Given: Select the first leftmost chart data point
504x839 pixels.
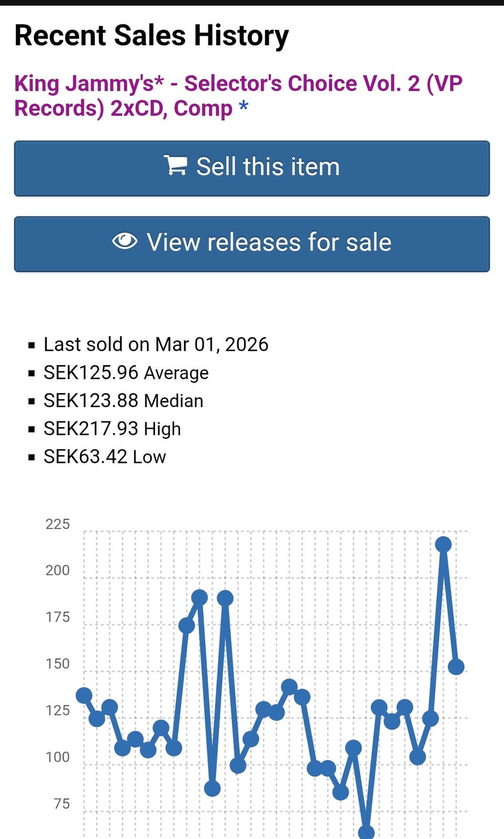Looking at the screenshot, I should [x=84, y=696].
